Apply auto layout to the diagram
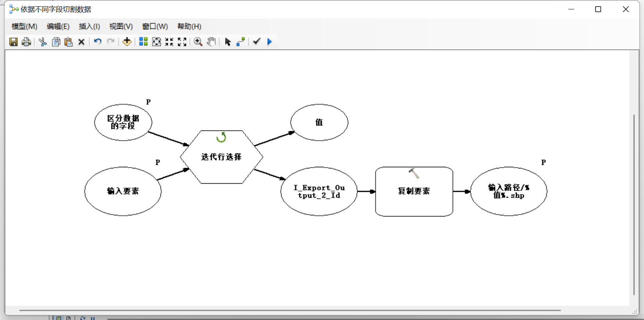 click(x=143, y=42)
